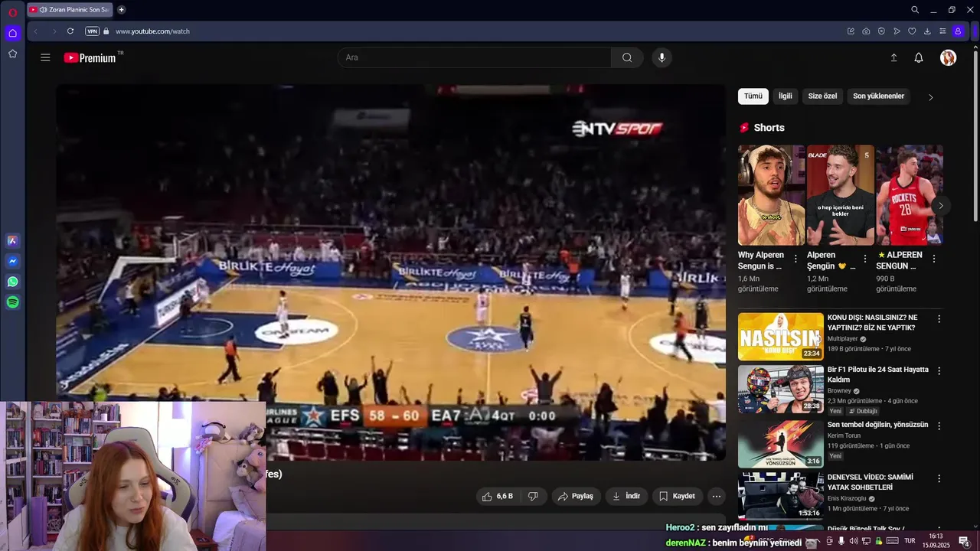Show more filter chips with arrow
The width and height of the screenshot is (980, 551).
[931, 97]
